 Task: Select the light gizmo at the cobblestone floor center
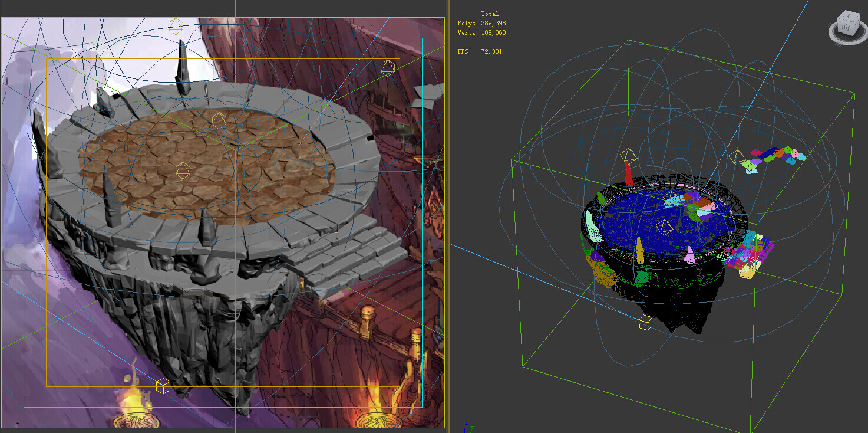[183, 170]
